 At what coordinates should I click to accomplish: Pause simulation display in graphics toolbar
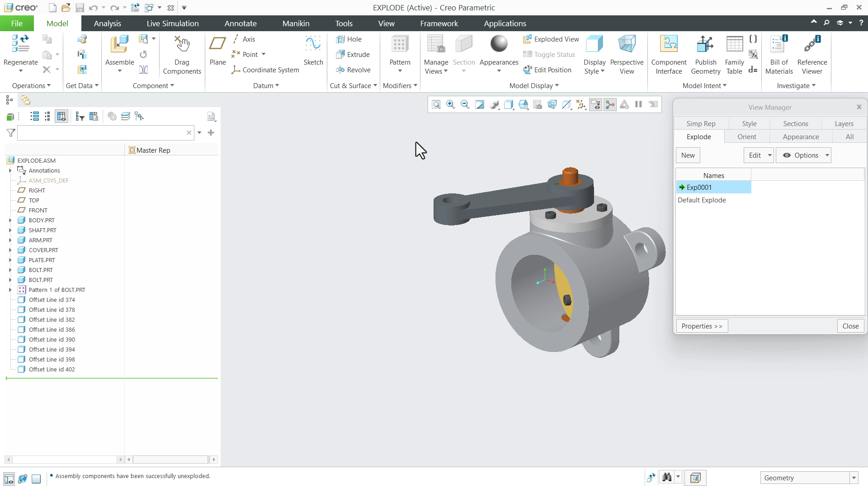(x=639, y=105)
